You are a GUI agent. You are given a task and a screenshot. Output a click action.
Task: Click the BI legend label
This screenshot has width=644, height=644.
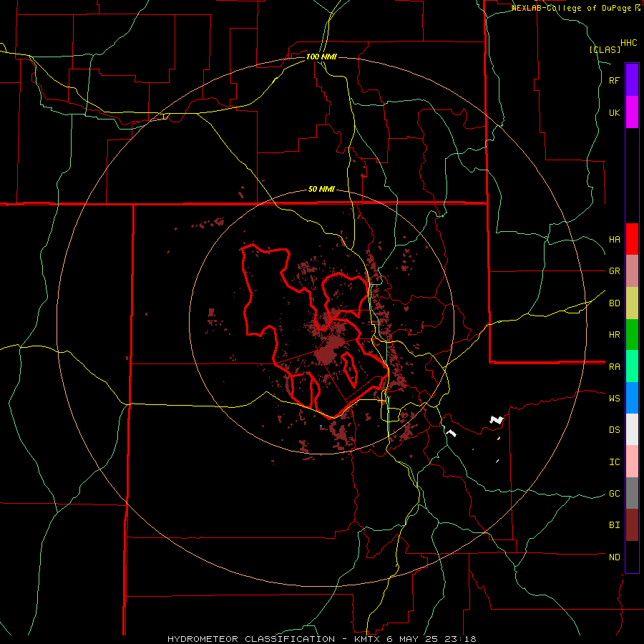point(614,525)
